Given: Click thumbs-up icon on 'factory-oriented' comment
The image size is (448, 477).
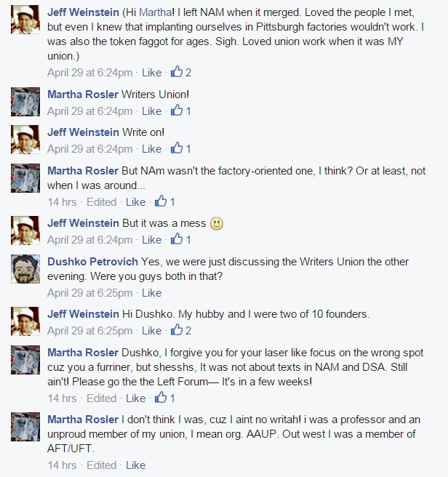Looking at the screenshot, I should coord(160,201).
